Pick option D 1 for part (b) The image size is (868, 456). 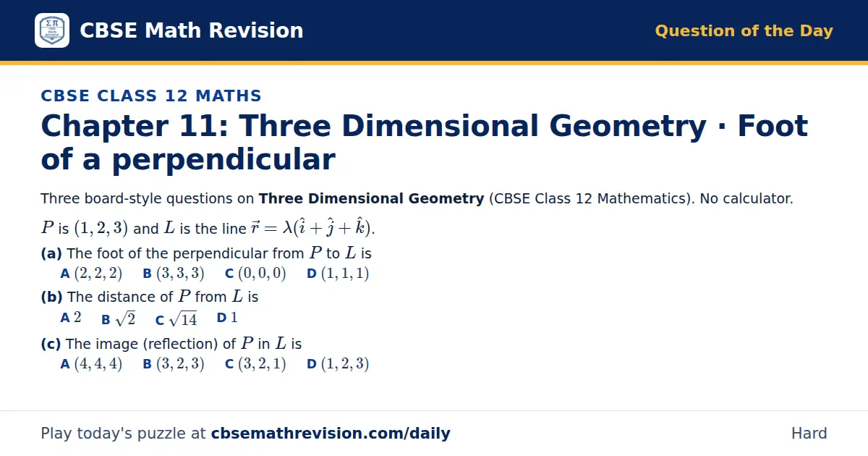(227, 318)
